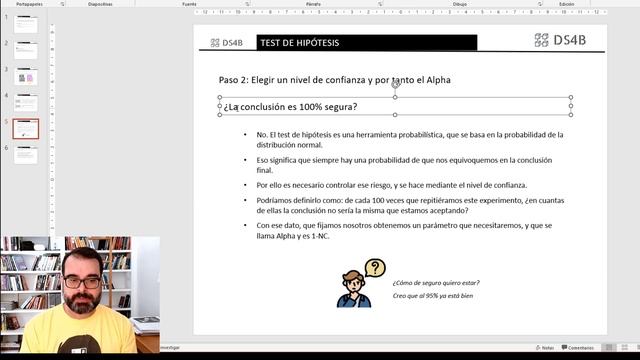Click the bullet starting 'Con ese dato'
Viewport: 640px width, 360px height.
coord(404,231)
